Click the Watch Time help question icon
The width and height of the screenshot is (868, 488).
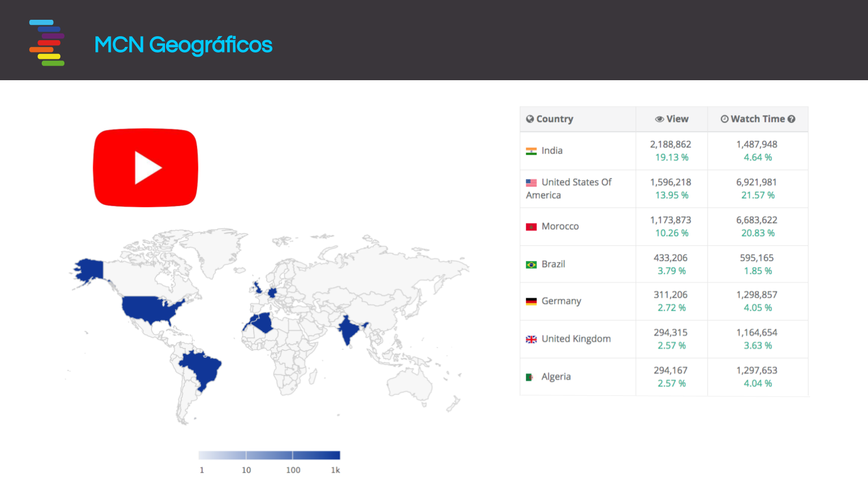[792, 119]
